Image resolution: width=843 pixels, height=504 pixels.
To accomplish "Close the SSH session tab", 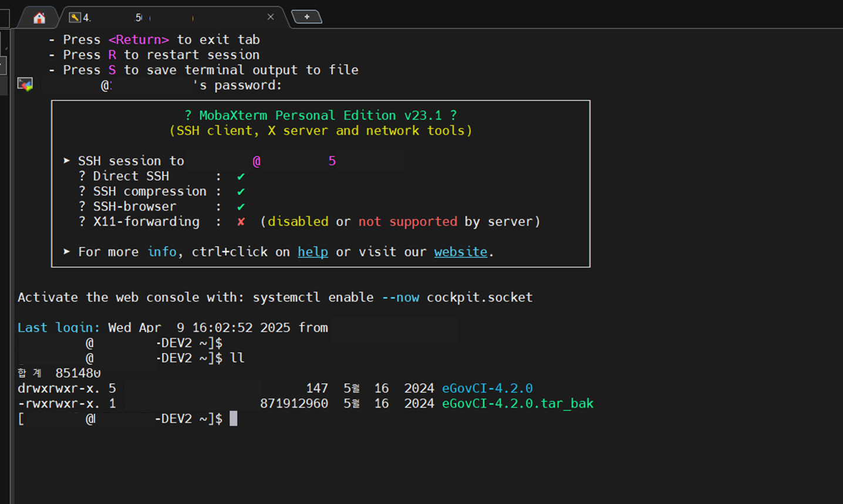I will click(x=271, y=17).
